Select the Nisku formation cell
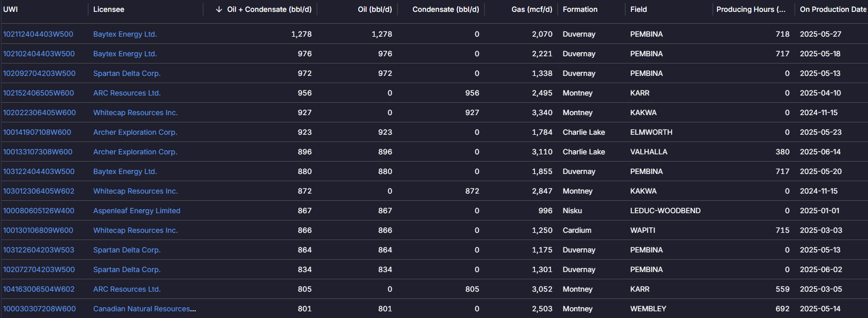This screenshot has width=868, height=318. pyautogui.click(x=572, y=211)
